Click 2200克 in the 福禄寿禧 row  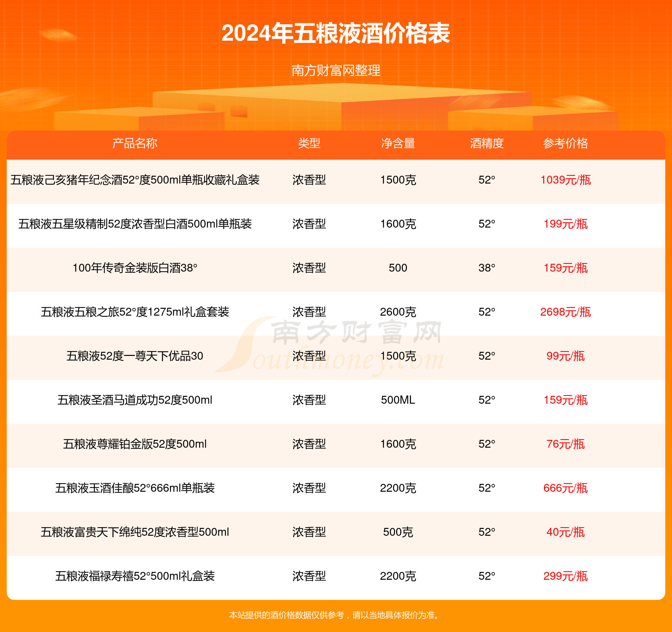pos(398,576)
